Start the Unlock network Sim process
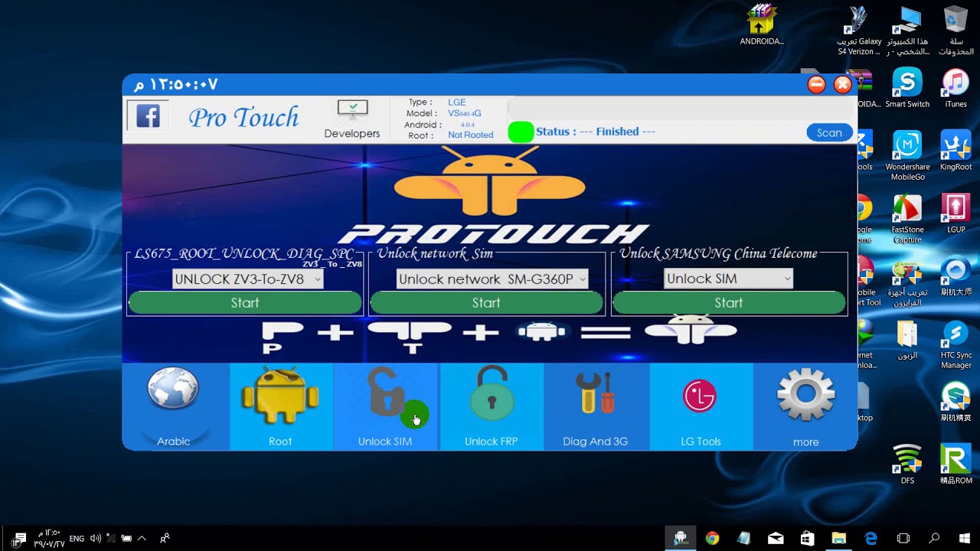The width and height of the screenshot is (980, 551). click(486, 303)
